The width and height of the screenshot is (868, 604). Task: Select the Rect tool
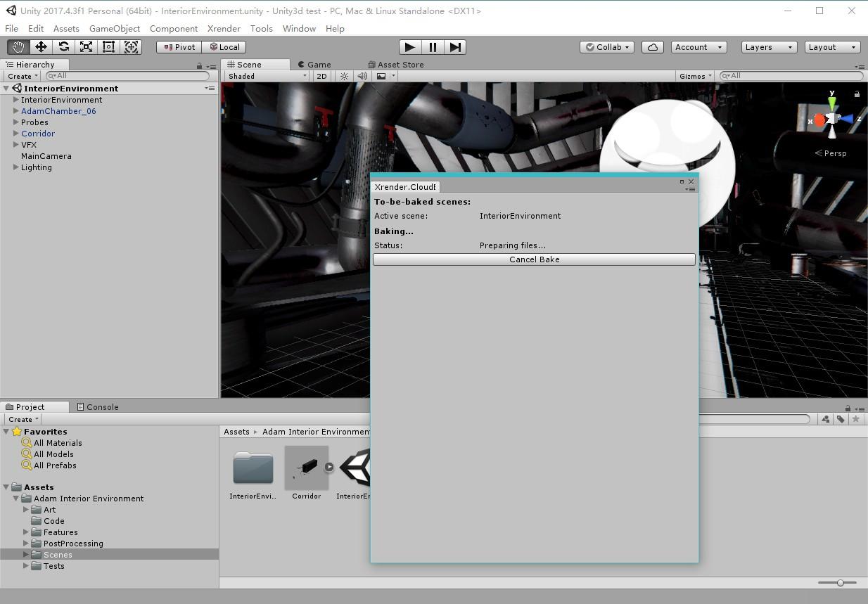[x=108, y=46]
